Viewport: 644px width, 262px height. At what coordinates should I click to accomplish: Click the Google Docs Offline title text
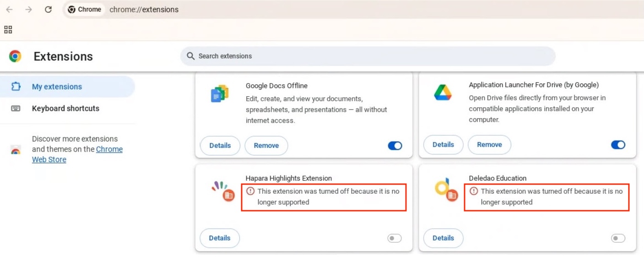[x=276, y=86]
